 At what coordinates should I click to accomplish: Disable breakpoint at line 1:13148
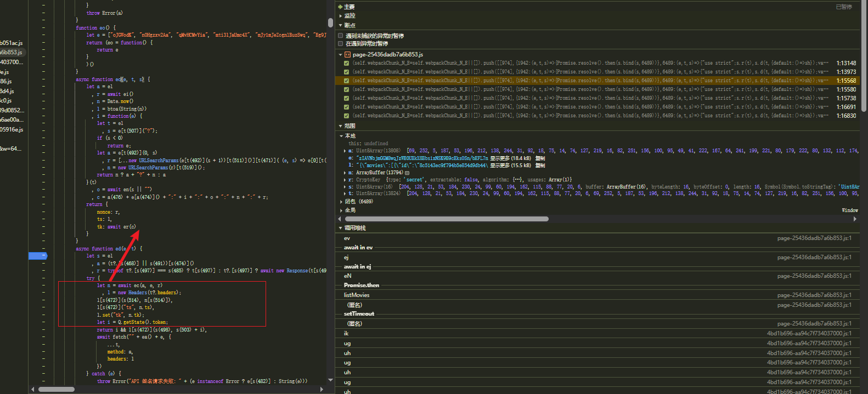(x=346, y=63)
